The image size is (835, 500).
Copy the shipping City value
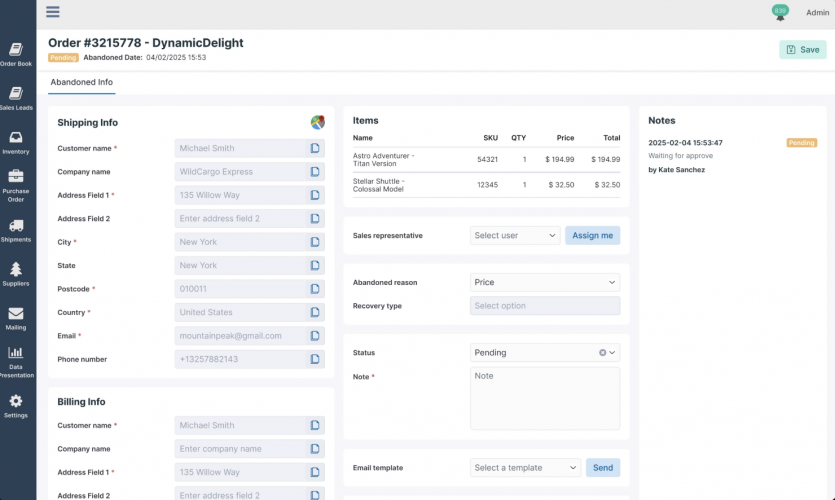[315, 242]
